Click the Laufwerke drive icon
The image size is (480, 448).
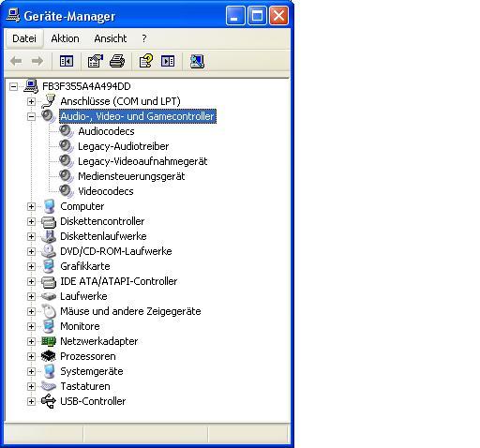coord(49,296)
